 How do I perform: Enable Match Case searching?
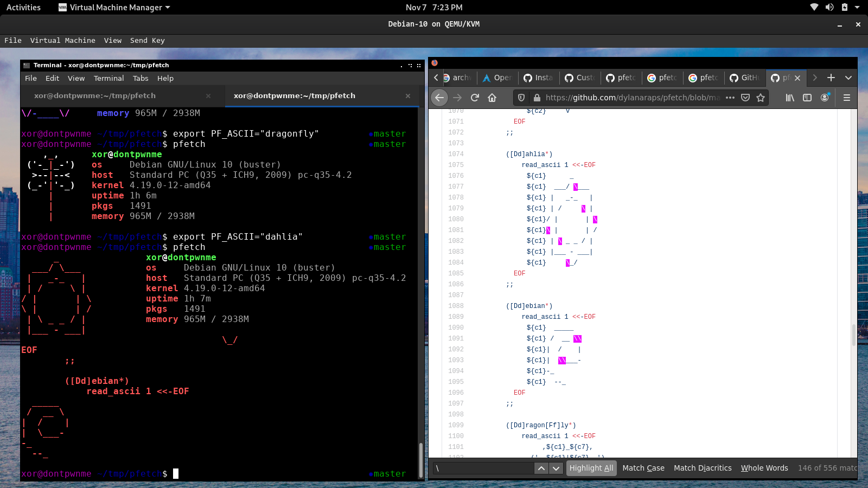[x=643, y=468]
